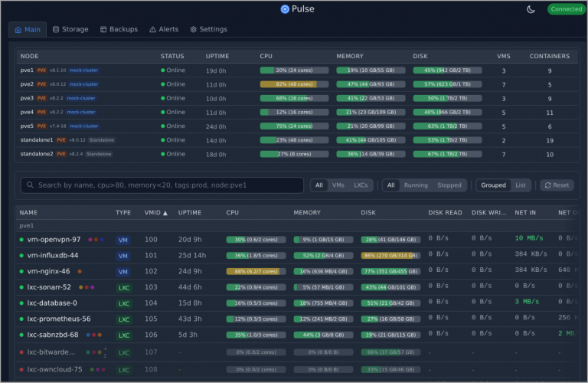Click VMID 106 cell
The image size is (588, 383).
[x=151, y=335]
